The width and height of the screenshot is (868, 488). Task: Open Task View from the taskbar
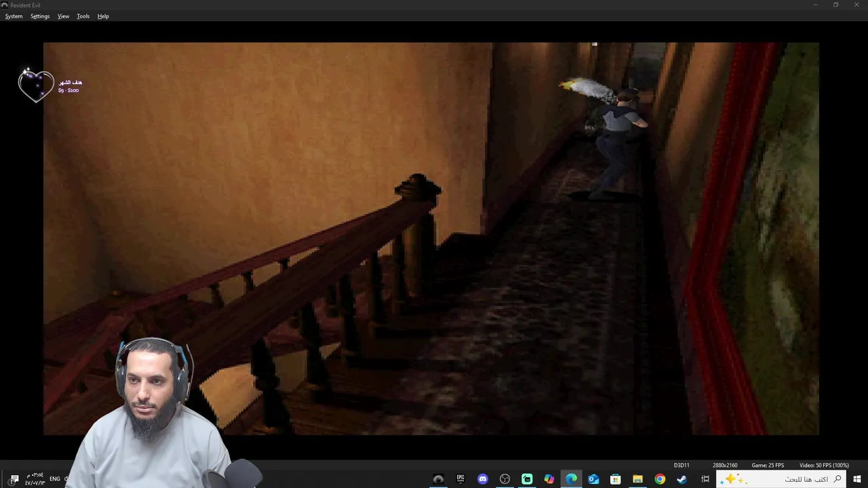tap(705, 479)
